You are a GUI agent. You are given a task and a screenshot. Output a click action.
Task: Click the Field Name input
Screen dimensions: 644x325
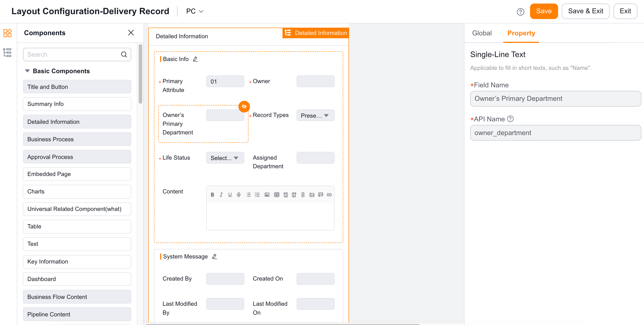[555, 99]
